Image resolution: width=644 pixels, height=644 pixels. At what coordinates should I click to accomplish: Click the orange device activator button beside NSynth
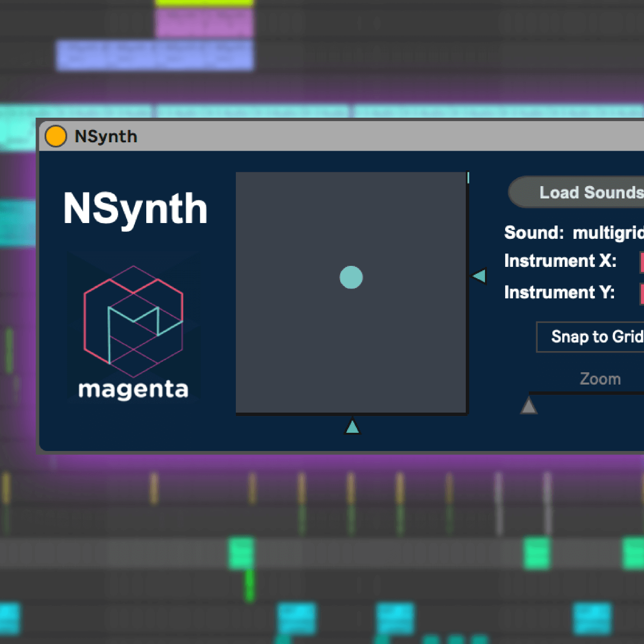(x=56, y=136)
